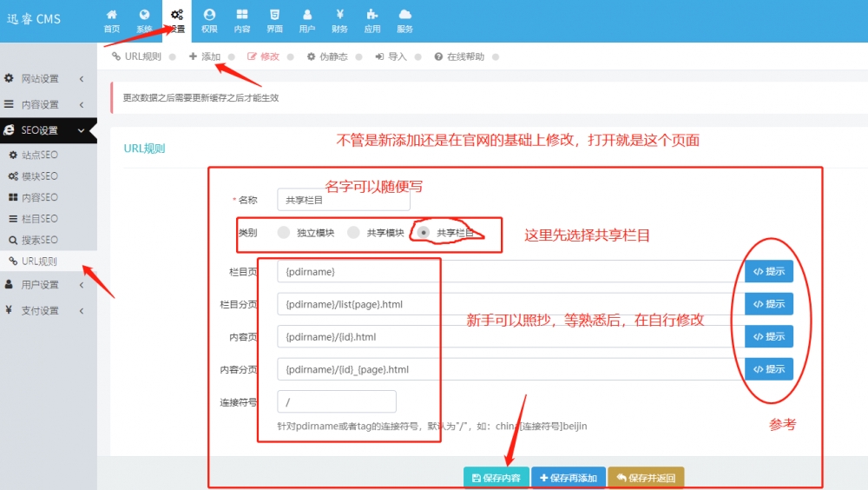
Task: Click the 内容SEO grid icon
Action: (13, 197)
